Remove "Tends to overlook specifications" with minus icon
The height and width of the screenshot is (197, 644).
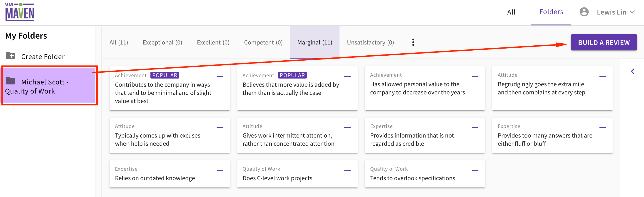(475, 170)
